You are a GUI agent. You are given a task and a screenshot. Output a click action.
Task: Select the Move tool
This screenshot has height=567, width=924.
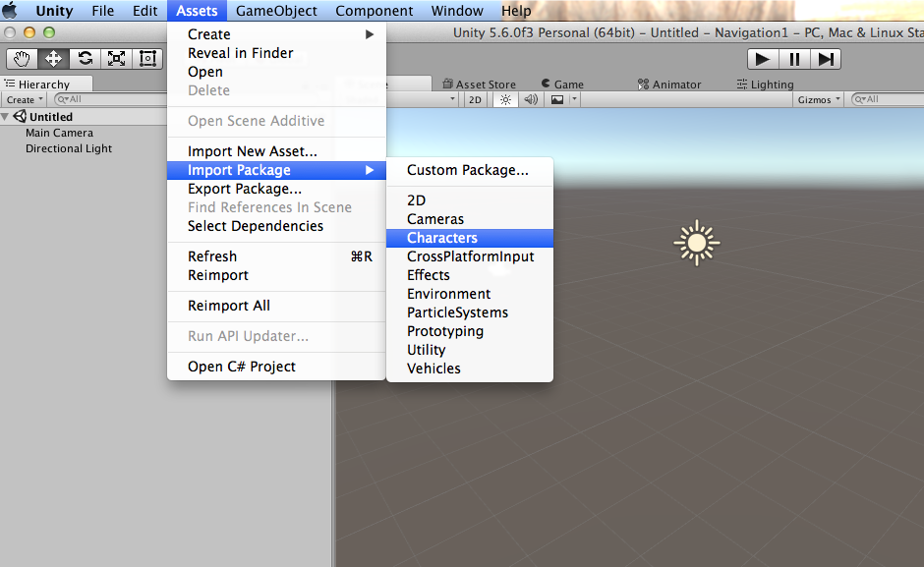click(x=54, y=58)
